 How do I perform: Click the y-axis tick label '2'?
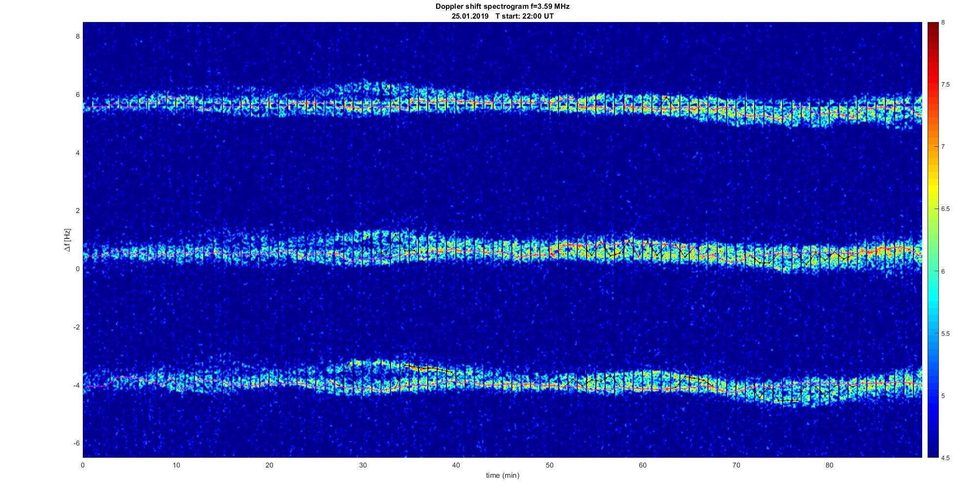point(77,211)
